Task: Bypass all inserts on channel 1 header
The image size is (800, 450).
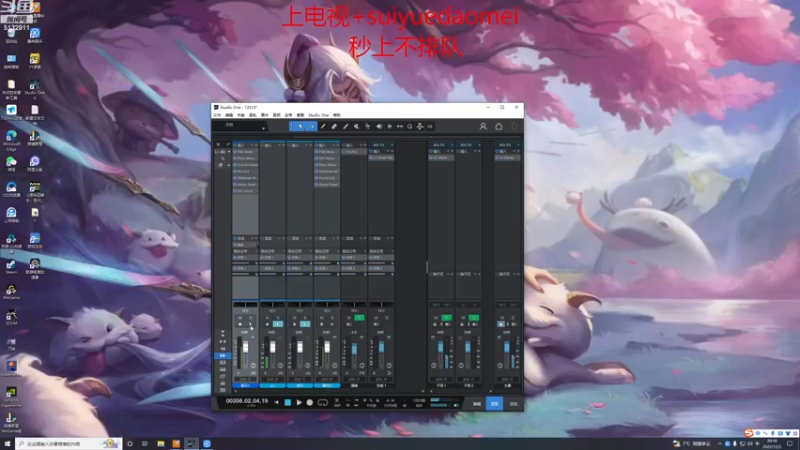Action: click(235, 145)
